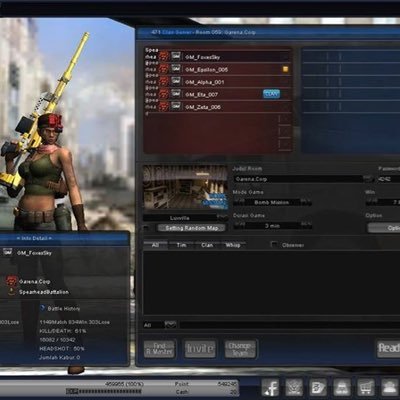Click the blue CLAN badge on GM_Eta_007 row

[x=271, y=94]
